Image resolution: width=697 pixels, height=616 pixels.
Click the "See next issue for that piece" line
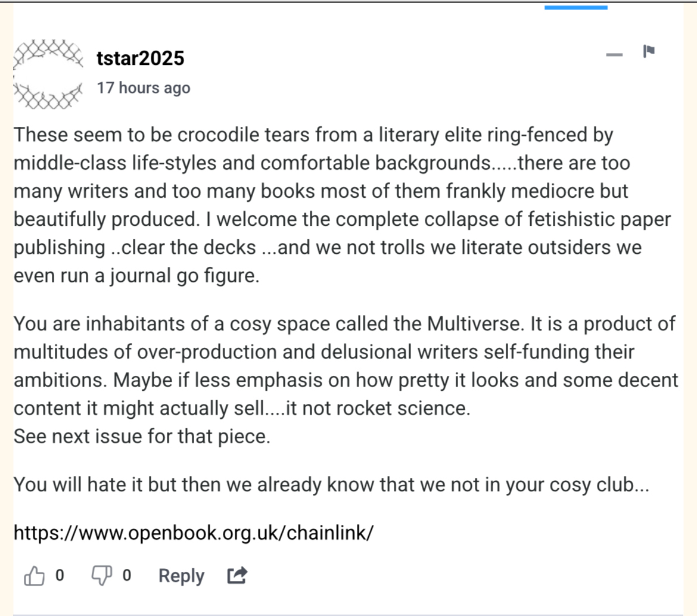142,437
